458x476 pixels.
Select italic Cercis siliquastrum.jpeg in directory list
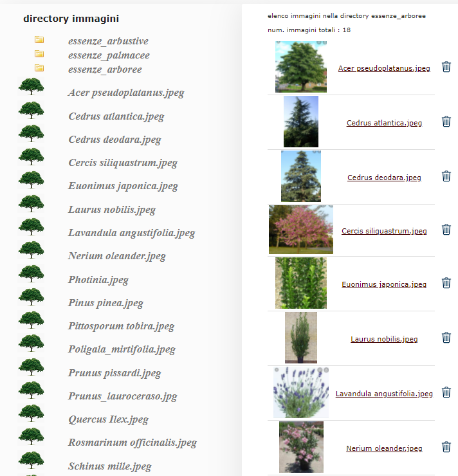pyautogui.click(x=123, y=163)
